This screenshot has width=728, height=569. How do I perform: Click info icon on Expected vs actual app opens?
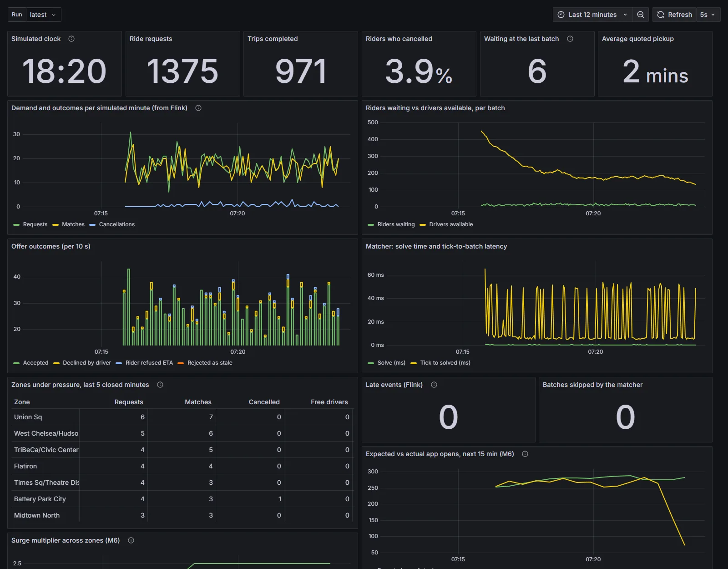click(x=525, y=454)
